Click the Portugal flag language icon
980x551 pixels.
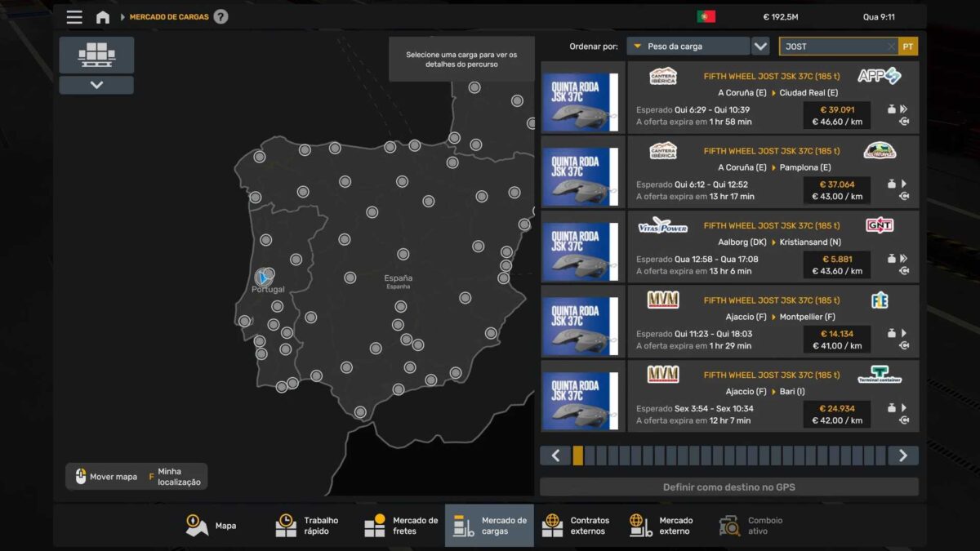(x=706, y=16)
